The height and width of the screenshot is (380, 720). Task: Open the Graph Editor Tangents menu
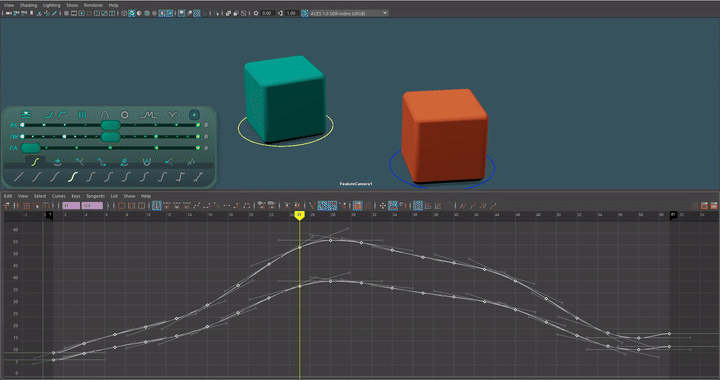[96, 196]
